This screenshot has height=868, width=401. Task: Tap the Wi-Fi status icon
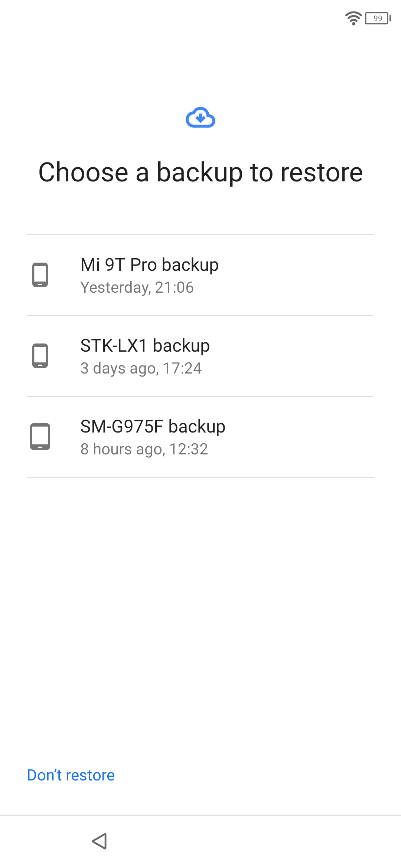coord(353,18)
